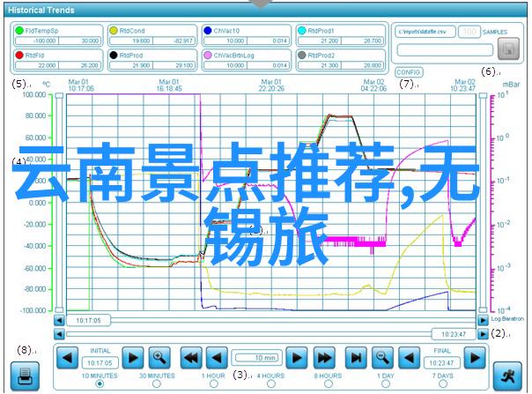Click RtdProd1 value 21.200
532x394 pixels.
point(320,41)
